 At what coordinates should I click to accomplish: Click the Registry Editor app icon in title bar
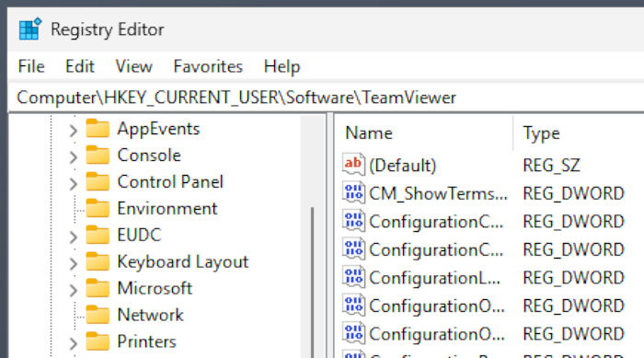click(x=30, y=29)
